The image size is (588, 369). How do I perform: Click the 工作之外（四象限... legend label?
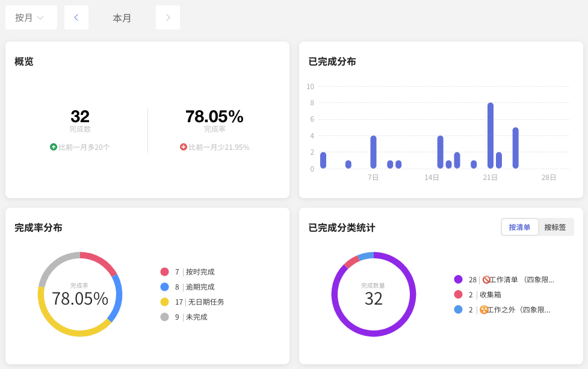(x=519, y=310)
